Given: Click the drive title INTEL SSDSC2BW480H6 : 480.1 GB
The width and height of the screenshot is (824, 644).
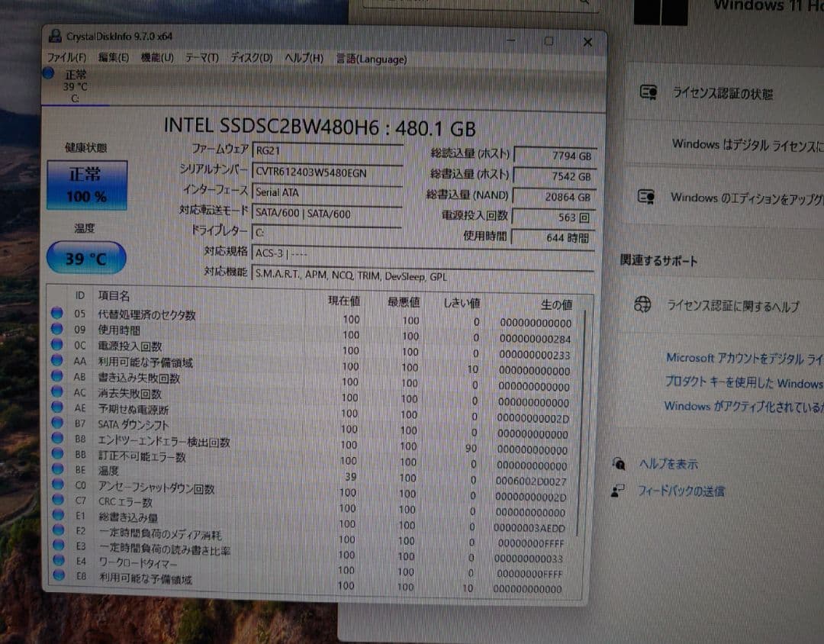Looking at the screenshot, I should coord(320,127).
